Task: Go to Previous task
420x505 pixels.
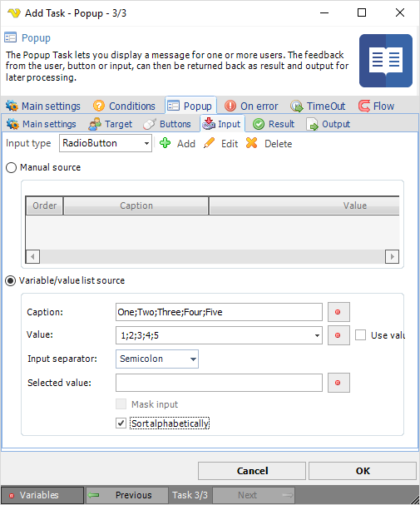Action: pos(126,495)
